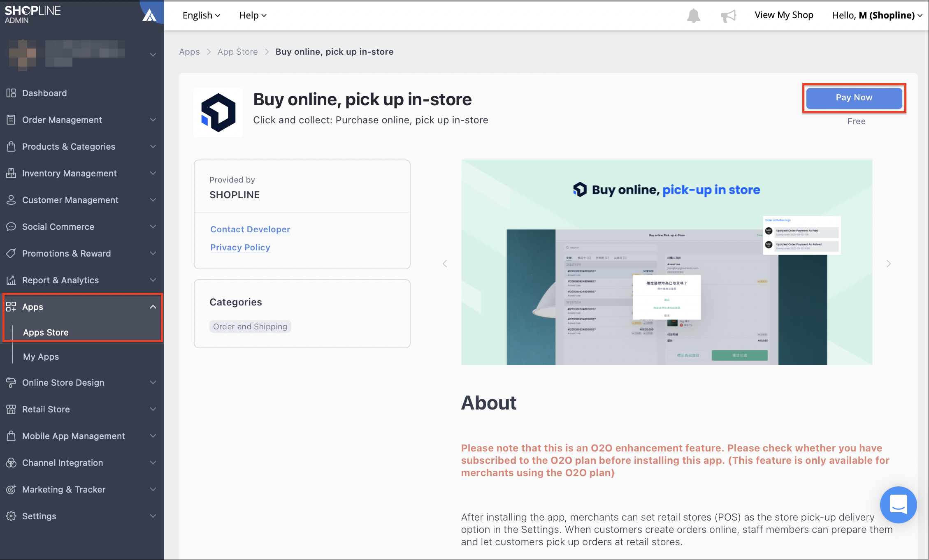Click the Marketing & Tracker target icon

coord(11,489)
